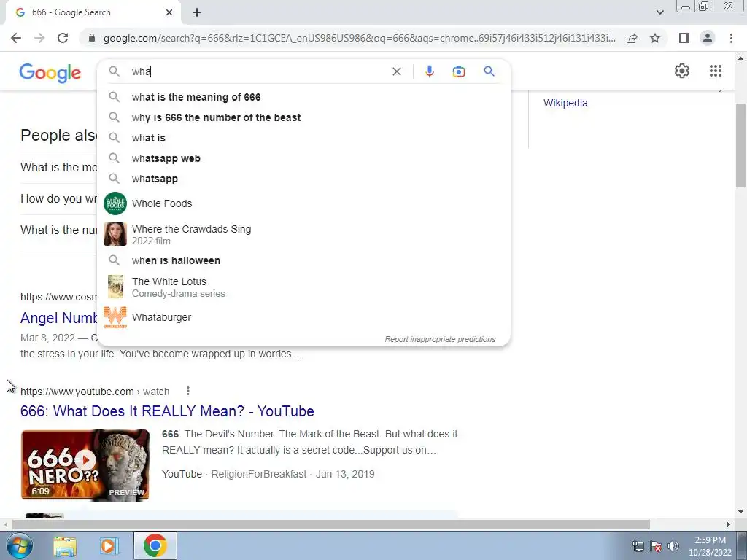
Task: Click the browser back arrow
Action: click(16, 38)
